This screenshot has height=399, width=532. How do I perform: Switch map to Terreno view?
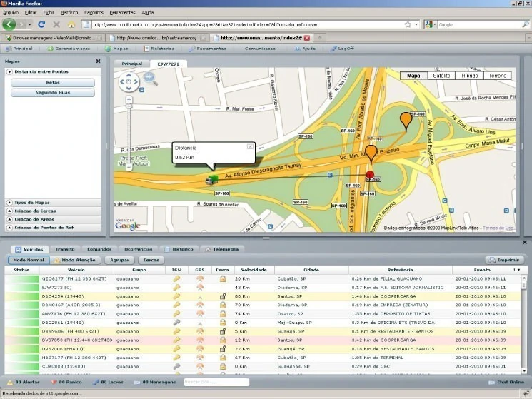tap(498, 76)
